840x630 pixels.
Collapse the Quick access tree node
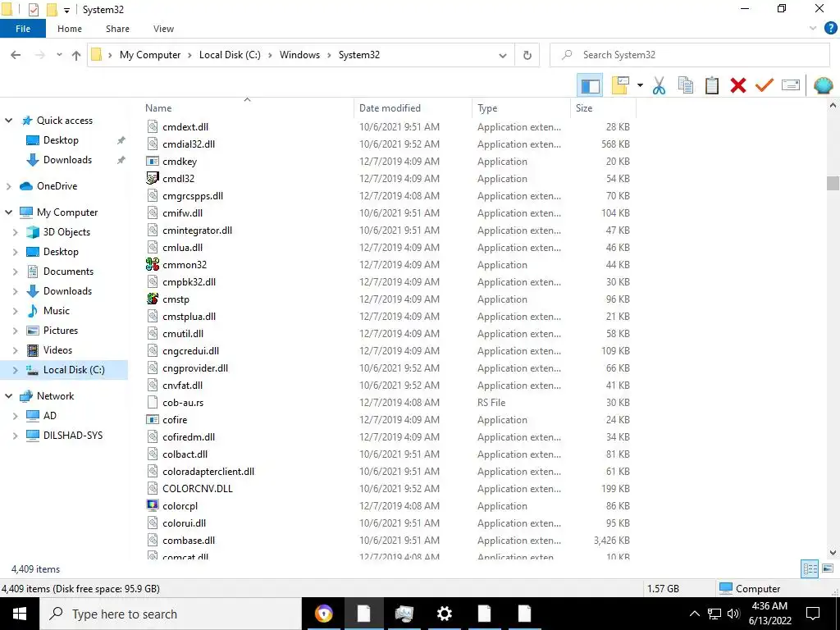click(x=8, y=121)
